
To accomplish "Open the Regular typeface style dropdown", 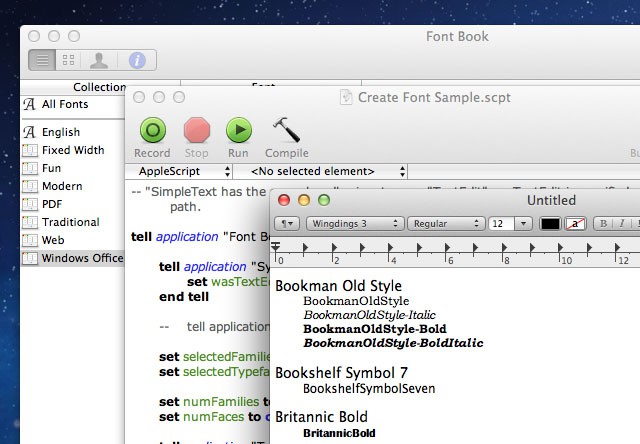I will (443, 223).
